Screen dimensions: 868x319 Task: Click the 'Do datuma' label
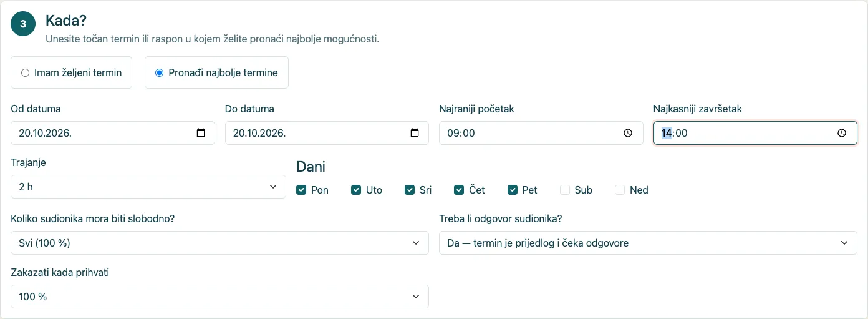pos(249,109)
